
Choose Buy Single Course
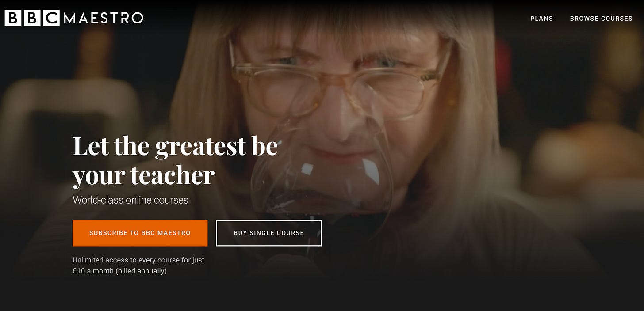coord(269,233)
